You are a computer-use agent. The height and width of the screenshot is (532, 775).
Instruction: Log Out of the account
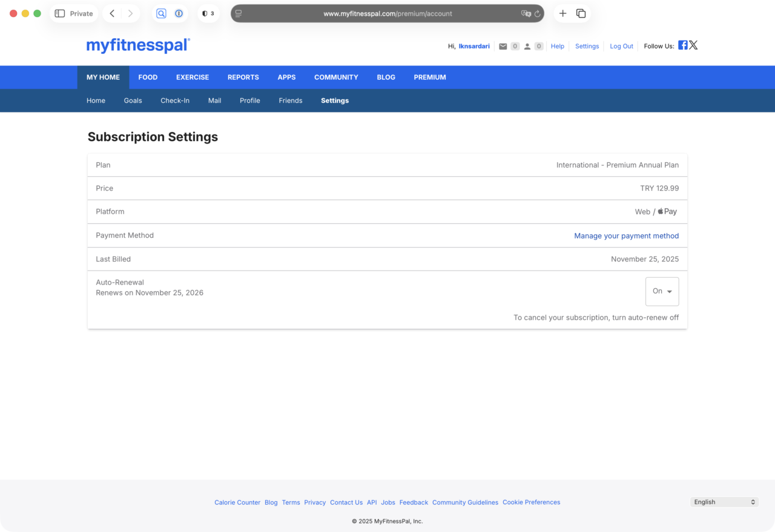[621, 46]
